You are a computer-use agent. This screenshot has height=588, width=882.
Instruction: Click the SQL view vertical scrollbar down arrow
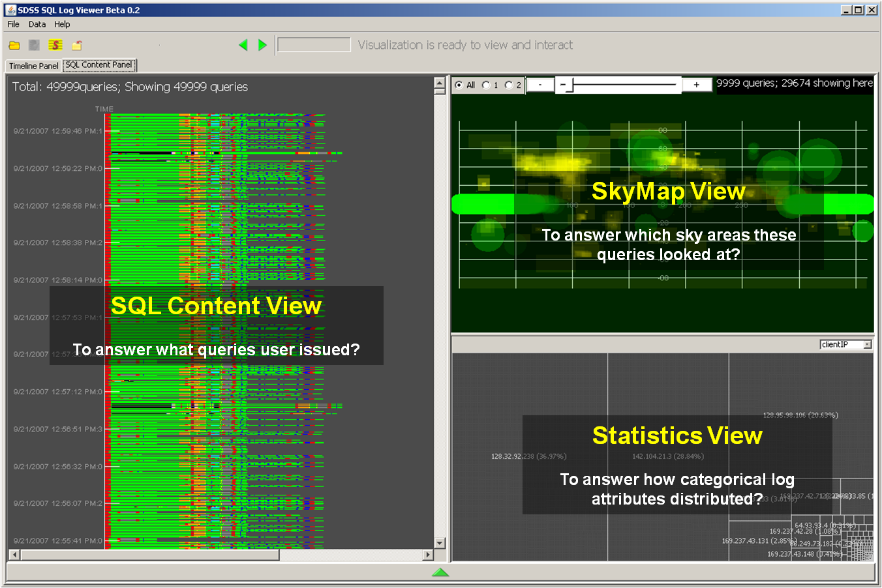440,543
